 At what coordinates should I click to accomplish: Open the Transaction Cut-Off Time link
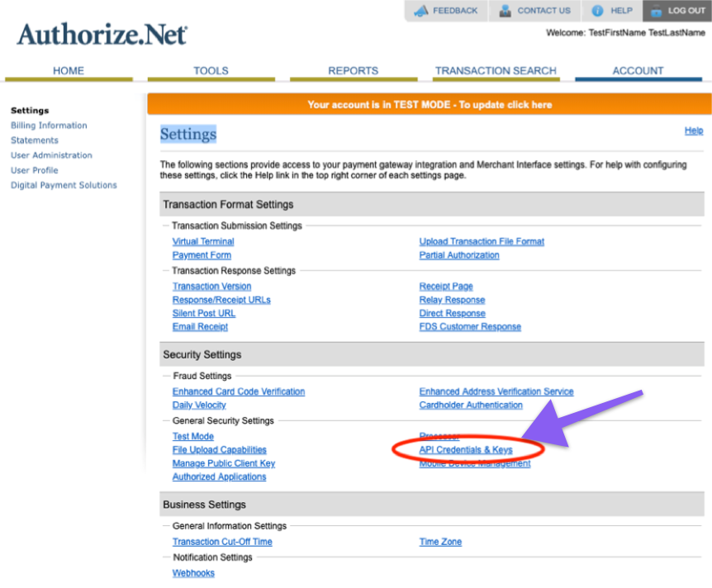222,542
